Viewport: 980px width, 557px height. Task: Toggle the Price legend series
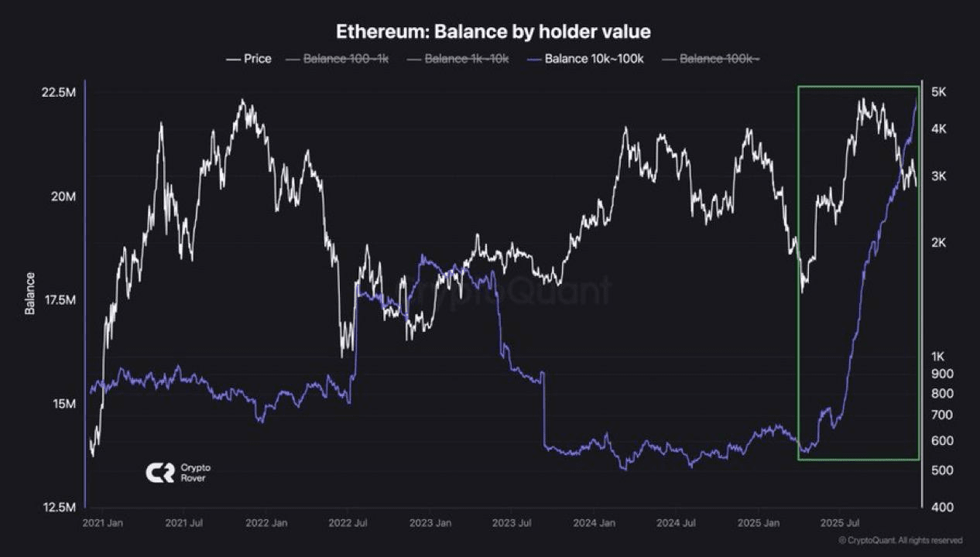248,59
